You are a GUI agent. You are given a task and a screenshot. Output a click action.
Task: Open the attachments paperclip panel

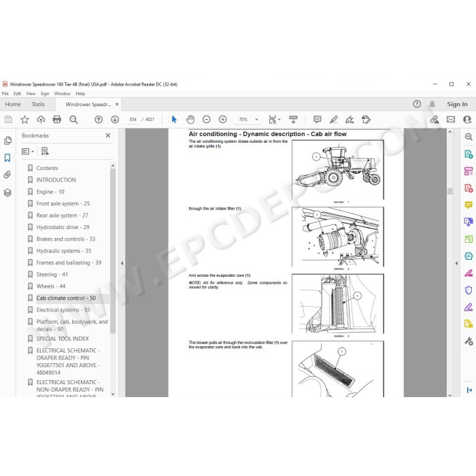(7, 175)
